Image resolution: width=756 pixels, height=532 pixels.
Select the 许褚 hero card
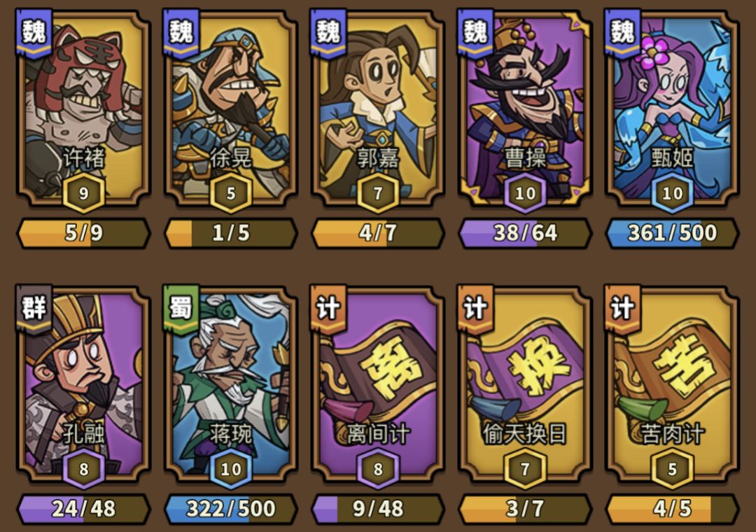tap(83, 110)
